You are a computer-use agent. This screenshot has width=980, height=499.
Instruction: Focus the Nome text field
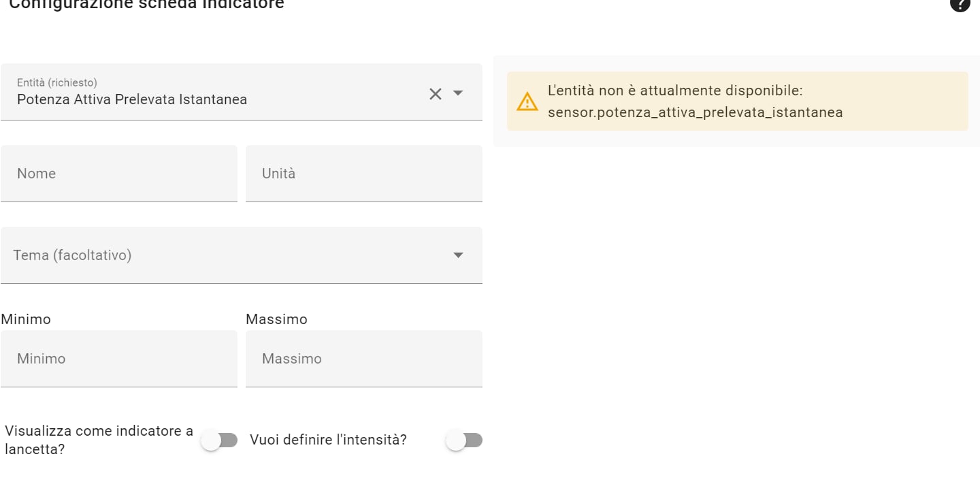coord(119,174)
